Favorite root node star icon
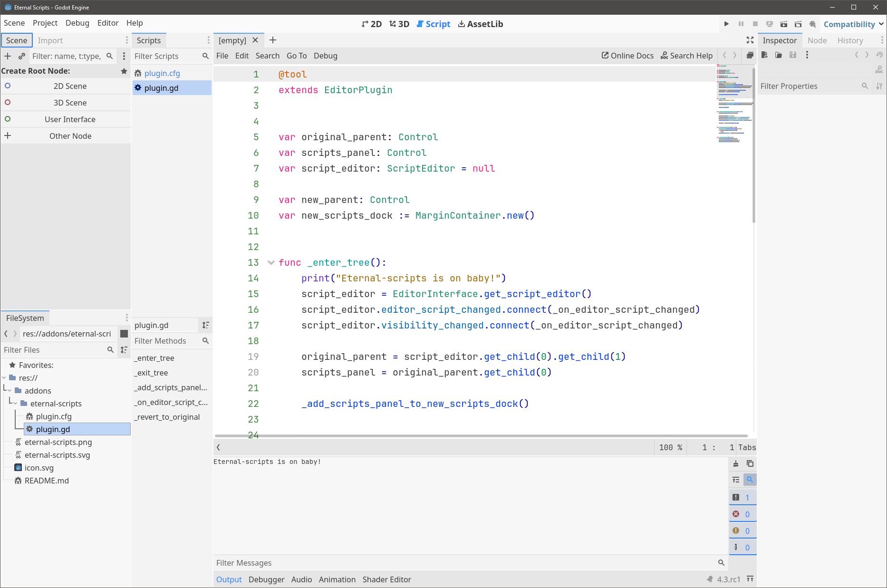Image resolution: width=887 pixels, height=588 pixels. (124, 71)
